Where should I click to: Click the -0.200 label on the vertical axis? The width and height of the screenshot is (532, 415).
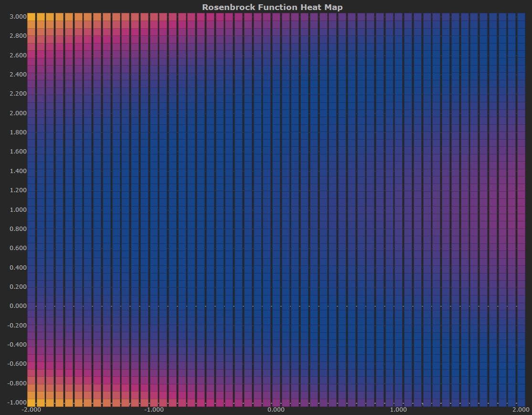point(17,325)
